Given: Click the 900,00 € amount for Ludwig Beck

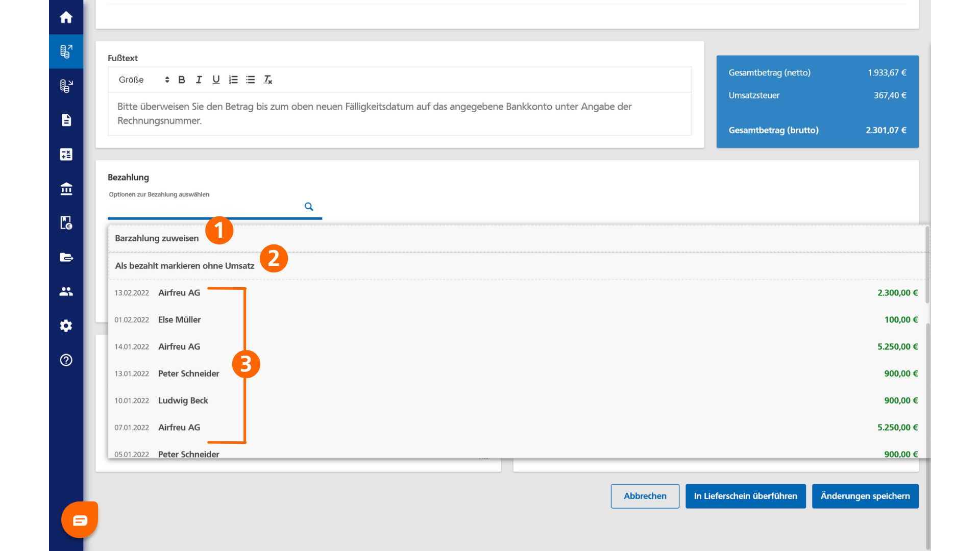Looking at the screenshot, I should point(901,400).
